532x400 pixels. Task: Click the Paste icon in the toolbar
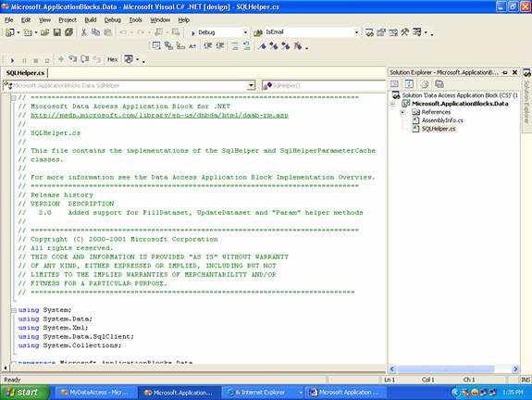108,32
